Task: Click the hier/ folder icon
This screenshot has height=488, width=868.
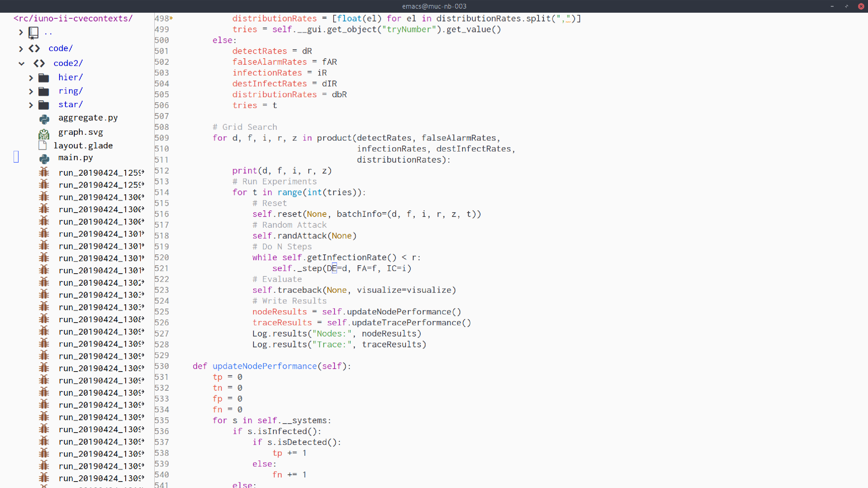Action: 44,78
